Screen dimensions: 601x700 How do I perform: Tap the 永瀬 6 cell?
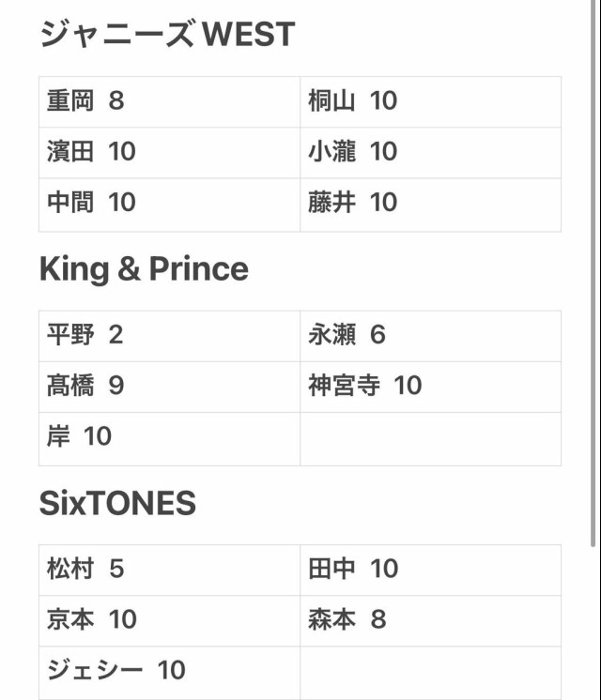[430, 336]
